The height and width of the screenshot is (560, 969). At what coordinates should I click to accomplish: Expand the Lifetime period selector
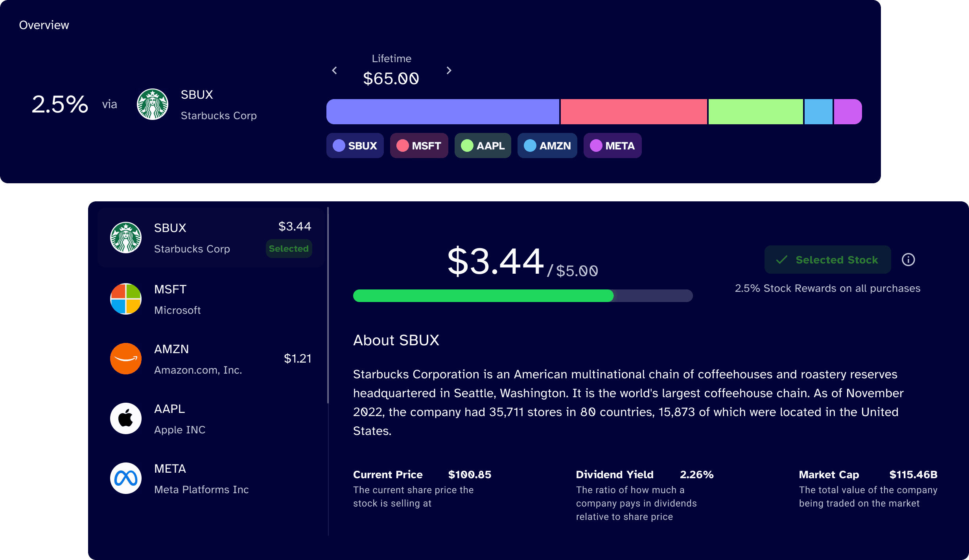point(391,58)
